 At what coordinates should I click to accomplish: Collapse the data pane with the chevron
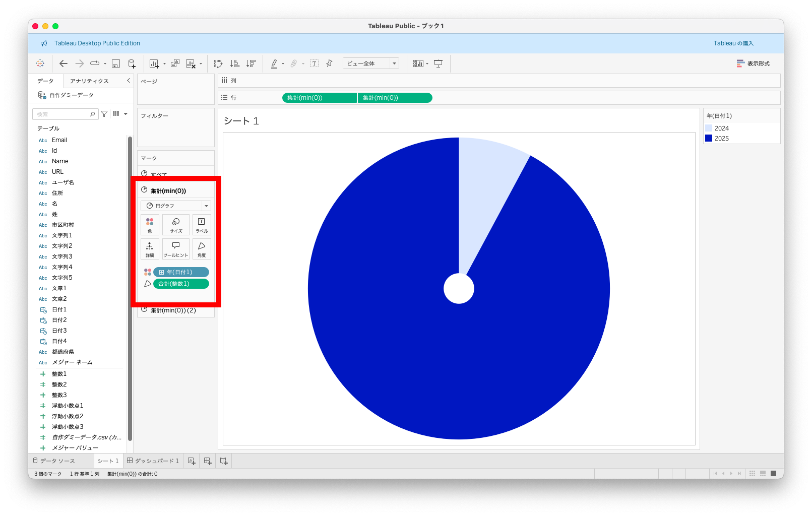(129, 81)
